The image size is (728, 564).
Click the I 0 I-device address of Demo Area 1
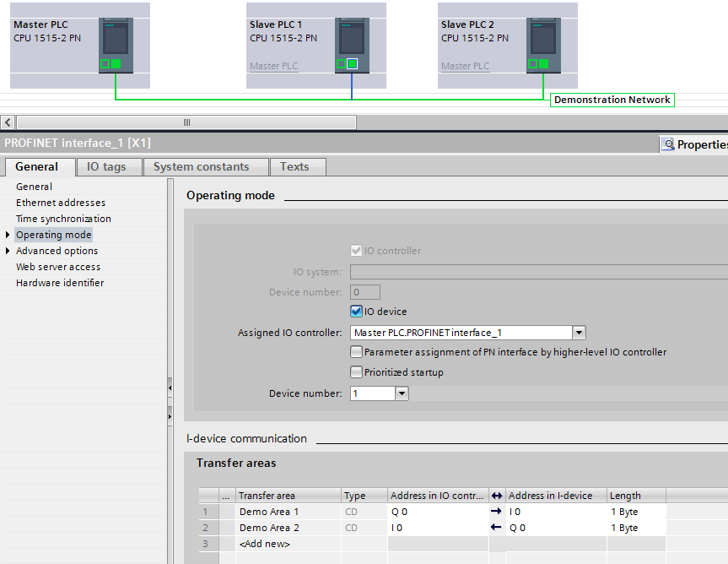tap(556, 512)
